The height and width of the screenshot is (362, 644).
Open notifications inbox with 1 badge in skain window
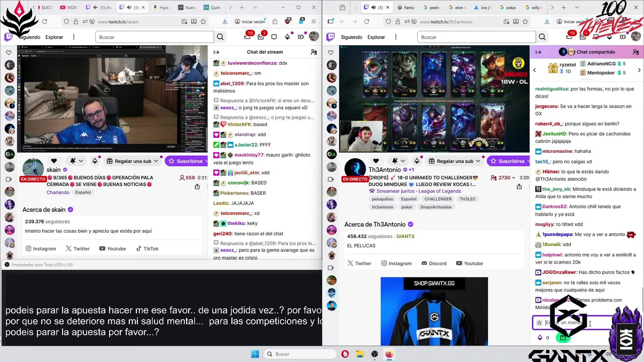261,37
